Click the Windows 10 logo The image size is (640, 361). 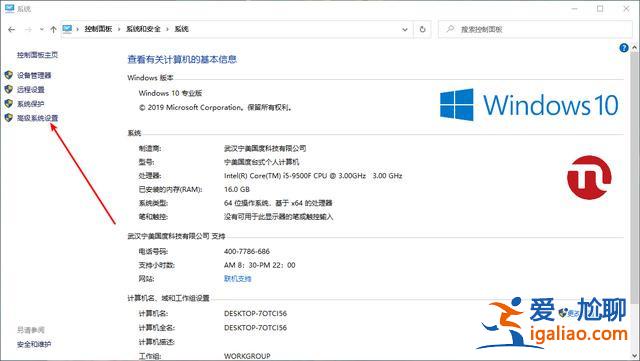(529, 105)
